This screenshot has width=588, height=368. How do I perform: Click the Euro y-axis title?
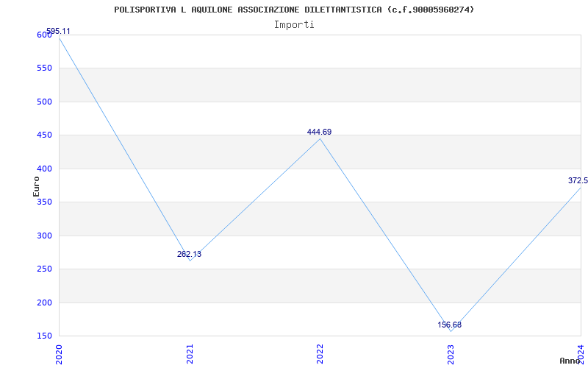click(36, 186)
